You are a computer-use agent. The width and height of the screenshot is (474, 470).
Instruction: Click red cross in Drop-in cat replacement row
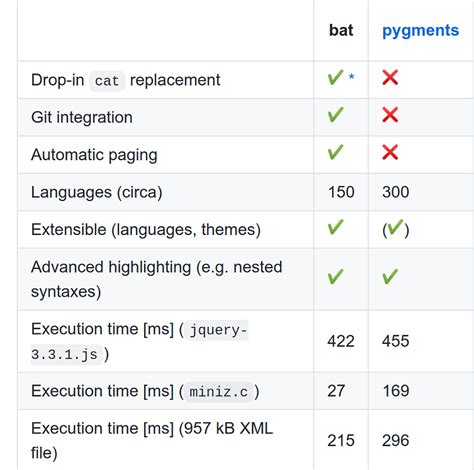pyautogui.click(x=390, y=78)
